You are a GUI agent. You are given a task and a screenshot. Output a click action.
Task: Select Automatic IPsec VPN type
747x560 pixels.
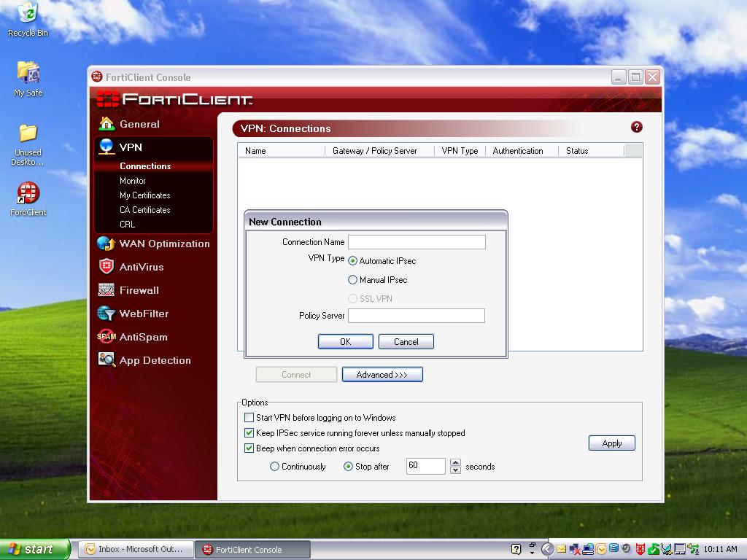pos(352,261)
